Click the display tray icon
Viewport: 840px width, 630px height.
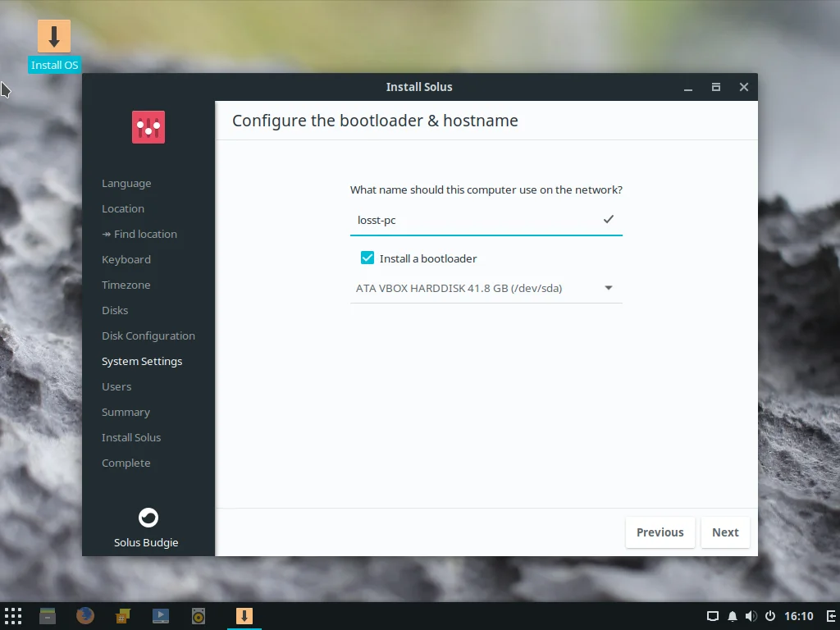point(713,616)
